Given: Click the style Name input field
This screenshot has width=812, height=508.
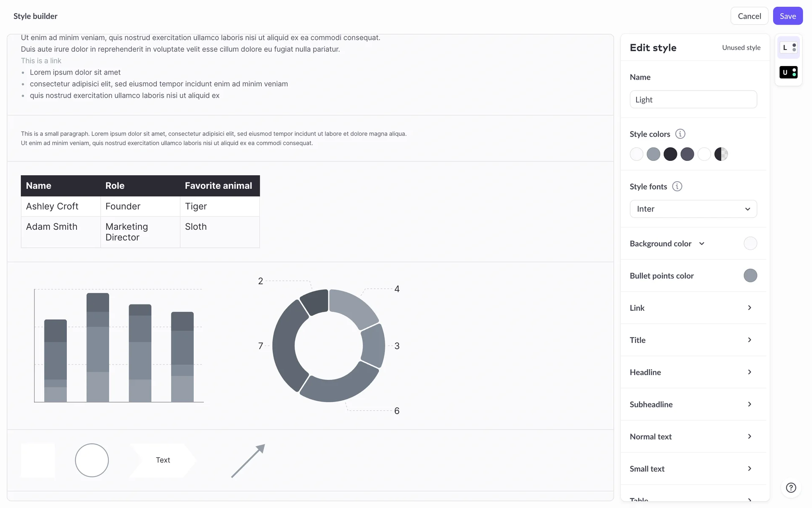Looking at the screenshot, I should pyautogui.click(x=693, y=99).
